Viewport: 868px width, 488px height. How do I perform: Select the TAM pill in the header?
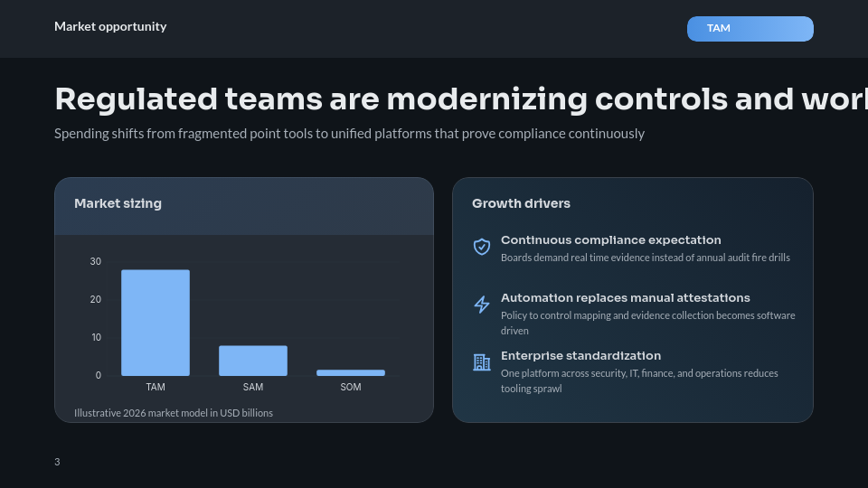tap(750, 29)
